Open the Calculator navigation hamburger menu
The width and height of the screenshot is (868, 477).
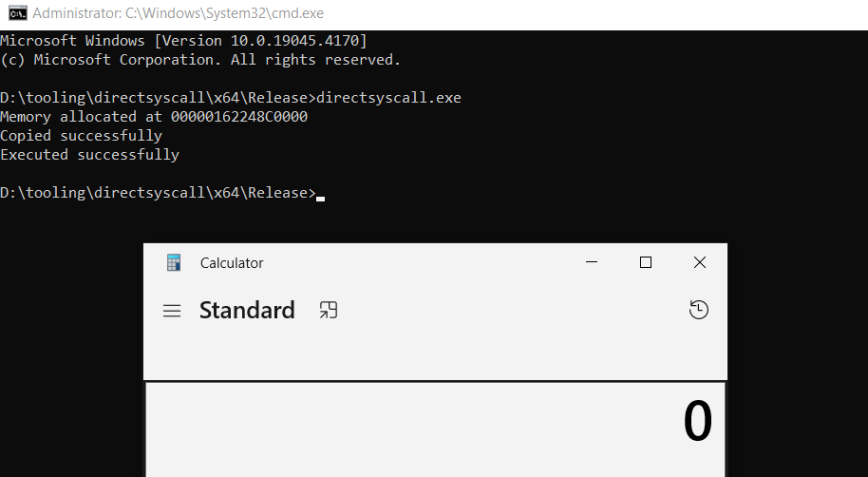(x=172, y=311)
